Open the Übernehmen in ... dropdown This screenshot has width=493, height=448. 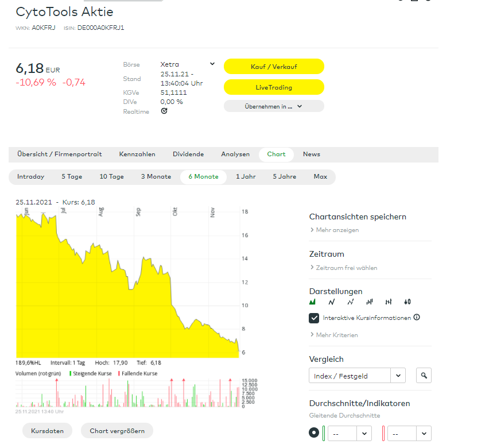pos(274,106)
